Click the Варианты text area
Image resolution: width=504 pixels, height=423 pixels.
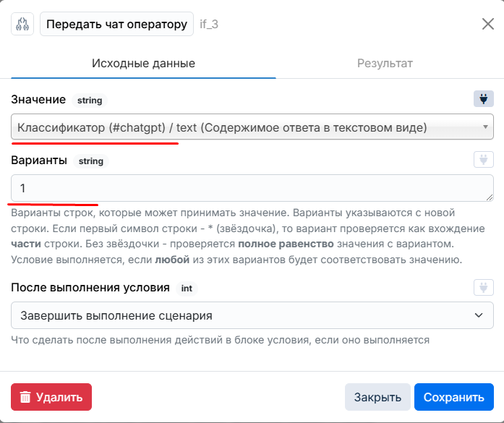point(252,188)
